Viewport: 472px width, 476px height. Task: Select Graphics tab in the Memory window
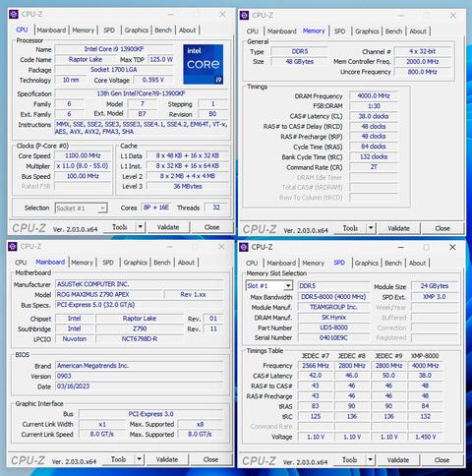tap(367, 31)
